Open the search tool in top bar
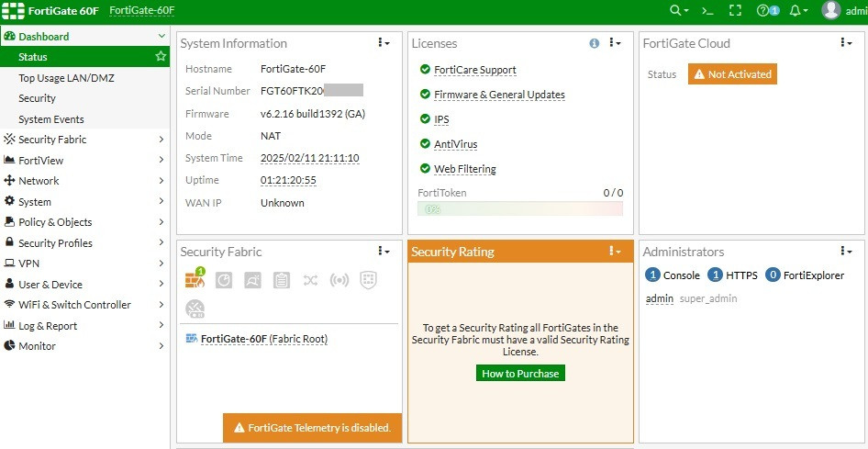The width and height of the screenshot is (868, 449). [x=679, y=10]
